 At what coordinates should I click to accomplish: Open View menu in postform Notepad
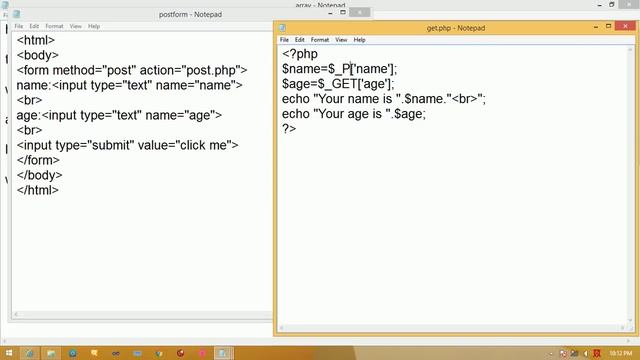[76, 26]
